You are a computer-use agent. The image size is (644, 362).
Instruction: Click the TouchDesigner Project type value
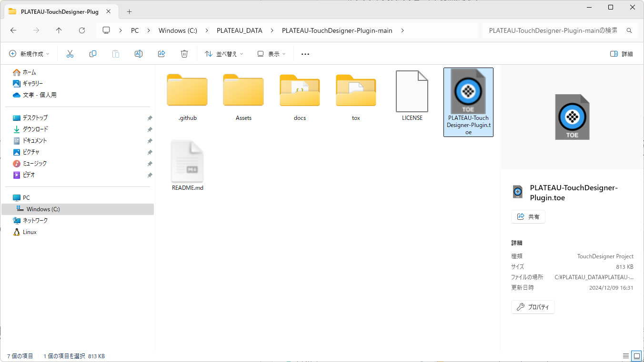[605, 256]
